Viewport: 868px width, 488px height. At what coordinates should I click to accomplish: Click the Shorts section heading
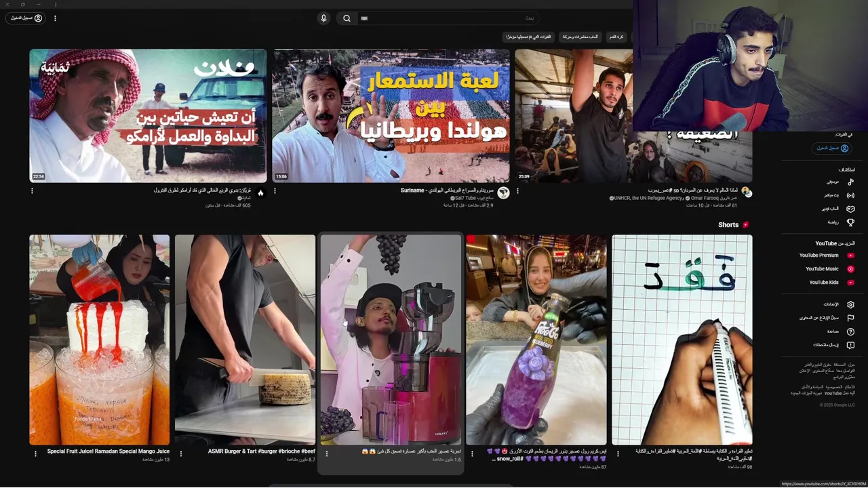pos(728,225)
